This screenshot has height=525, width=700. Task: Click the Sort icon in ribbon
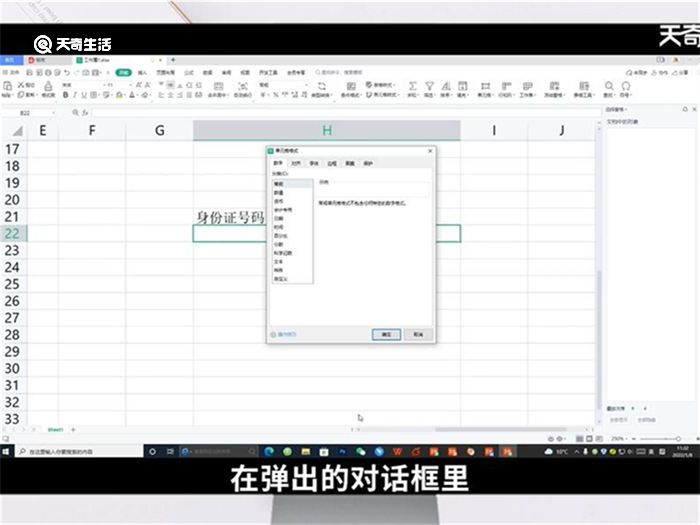[x=446, y=86]
